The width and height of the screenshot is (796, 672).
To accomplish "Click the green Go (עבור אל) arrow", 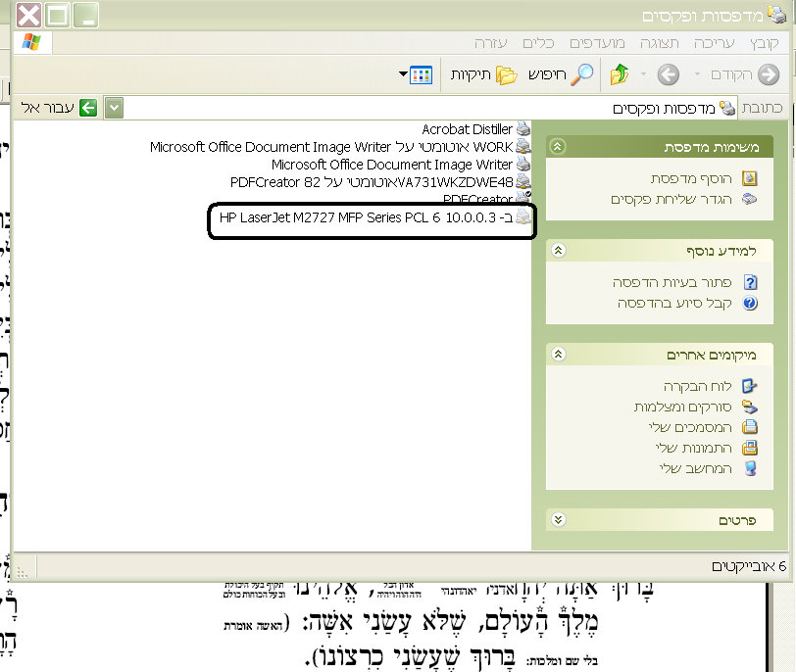I will click(88, 108).
